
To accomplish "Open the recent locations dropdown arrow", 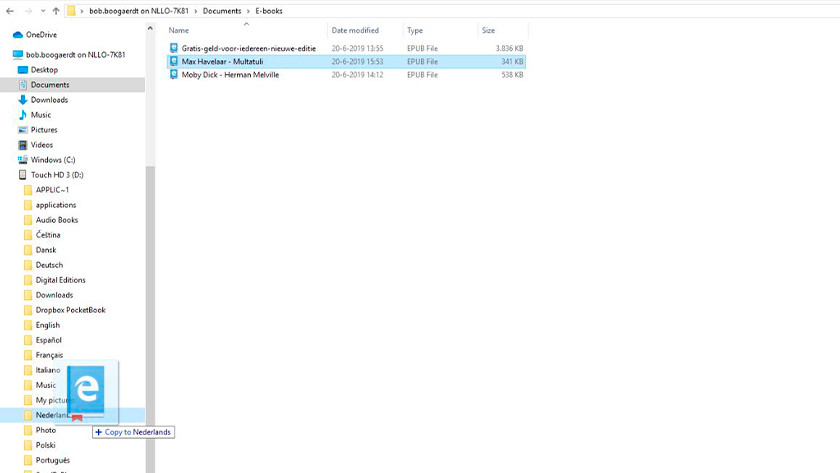I will (43, 11).
